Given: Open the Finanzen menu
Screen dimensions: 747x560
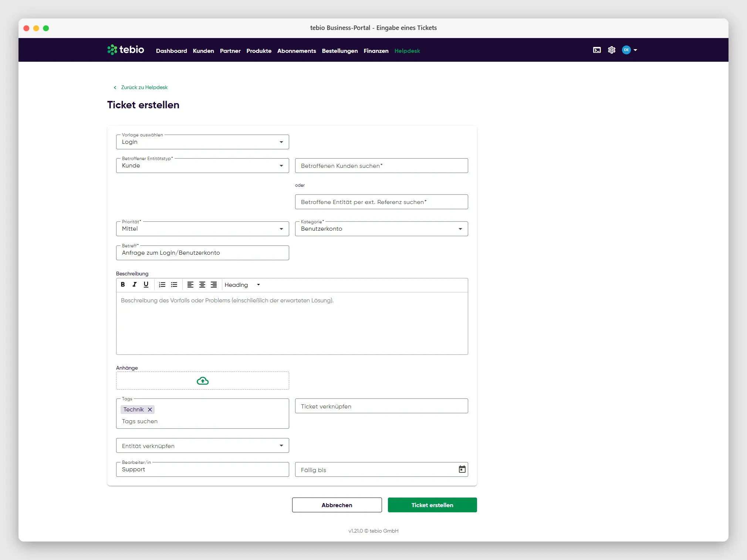Looking at the screenshot, I should pos(376,51).
